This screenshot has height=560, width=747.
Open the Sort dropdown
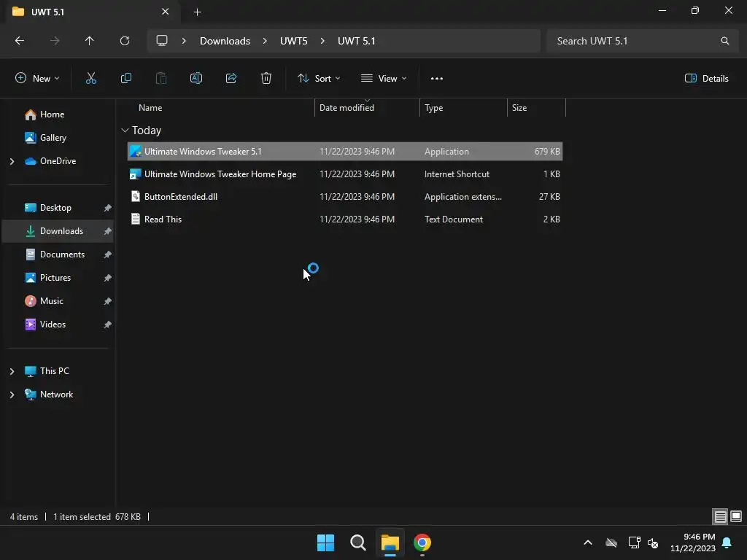[319, 79]
